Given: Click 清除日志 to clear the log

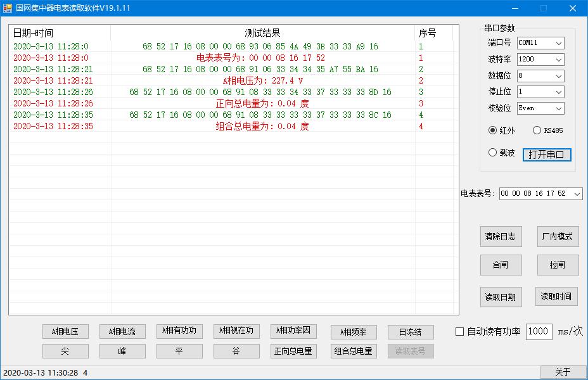Looking at the screenshot, I should [501, 236].
